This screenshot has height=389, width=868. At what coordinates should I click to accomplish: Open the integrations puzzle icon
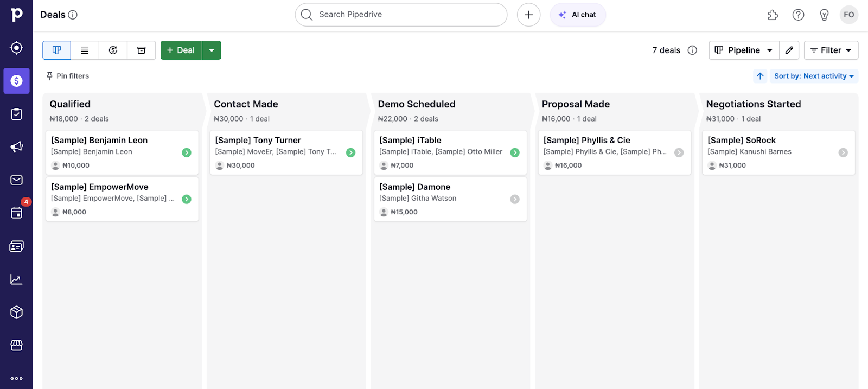tap(773, 15)
